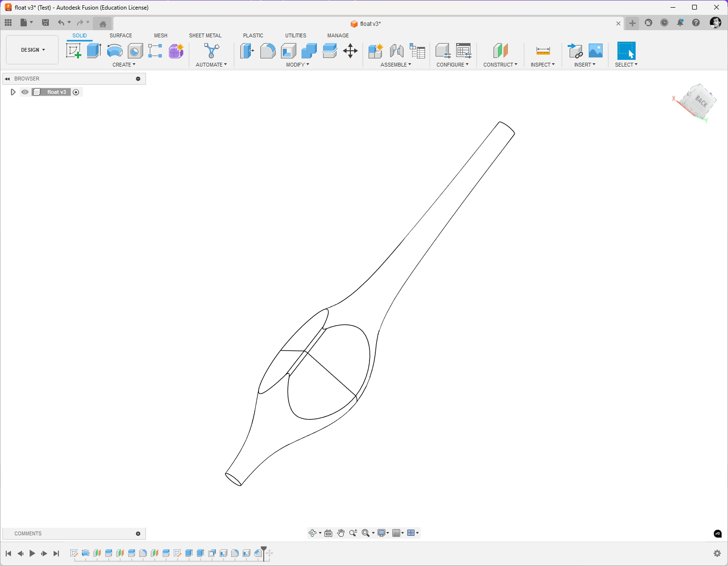This screenshot has width=728, height=566.
Task: Open the Modify menu label
Action: pyautogui.click(x=298, y=65)
